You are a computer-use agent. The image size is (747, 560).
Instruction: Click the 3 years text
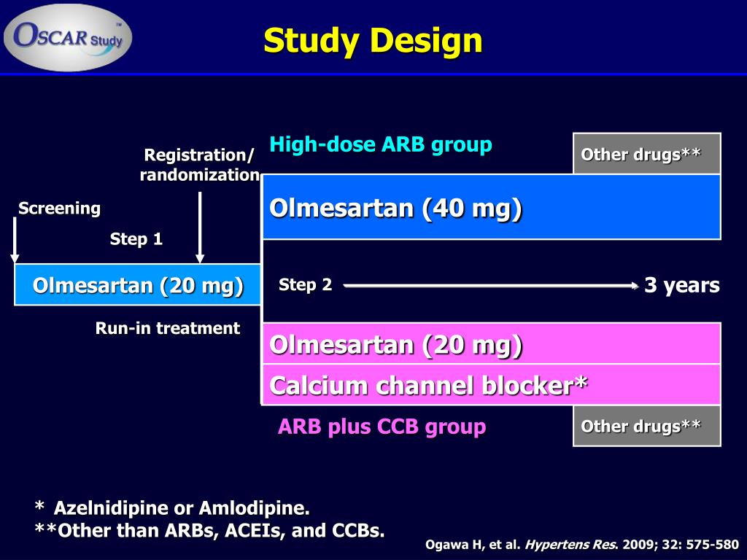pyautogui.click(x=682, y=285)
